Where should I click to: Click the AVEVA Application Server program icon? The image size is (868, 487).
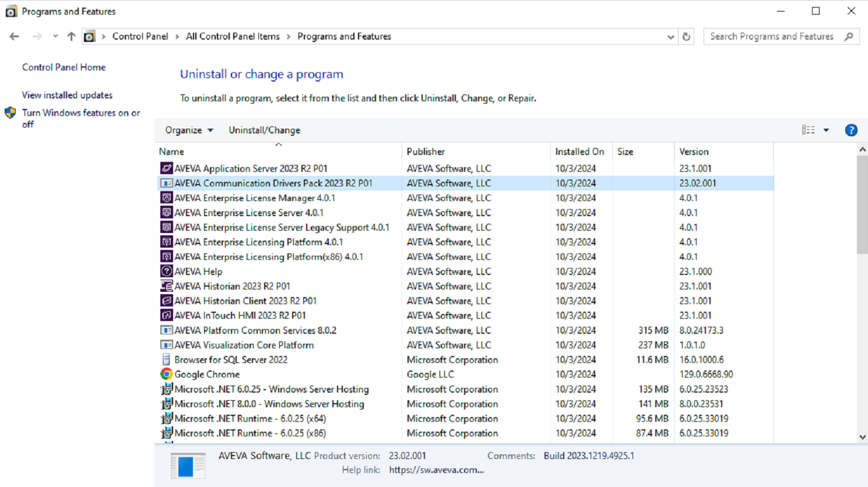coord(166,168)
